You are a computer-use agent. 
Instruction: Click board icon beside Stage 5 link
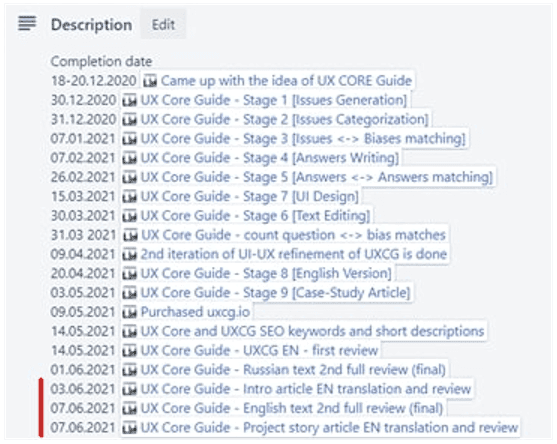click(x=129, y=177)
